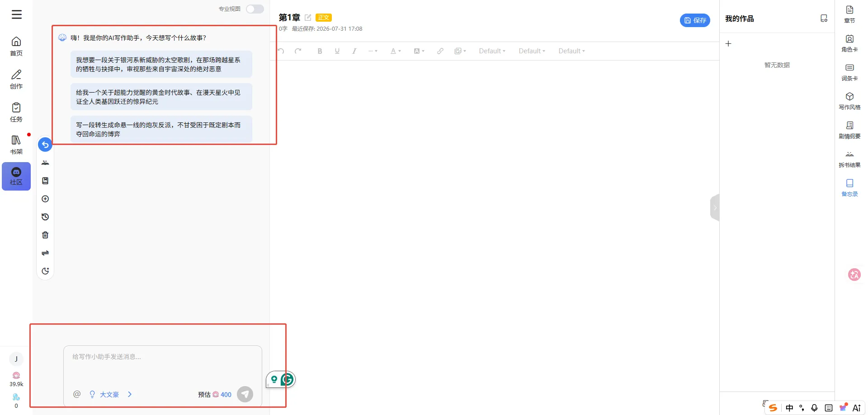
Task: Open the more formatting dropdown
Action: pos(373,51)
